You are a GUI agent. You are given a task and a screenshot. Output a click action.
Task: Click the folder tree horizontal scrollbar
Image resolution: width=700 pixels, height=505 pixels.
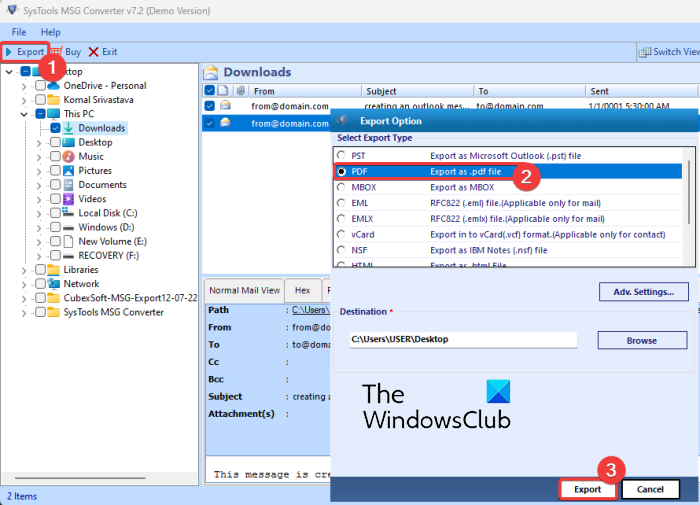pos(80,478)
